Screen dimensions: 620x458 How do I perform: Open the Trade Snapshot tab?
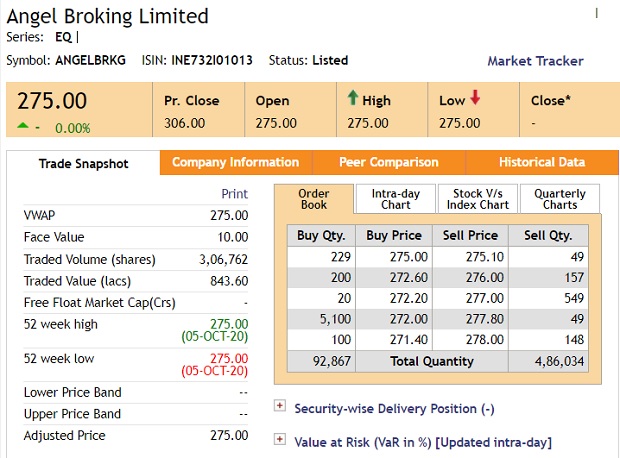(83, 163)
